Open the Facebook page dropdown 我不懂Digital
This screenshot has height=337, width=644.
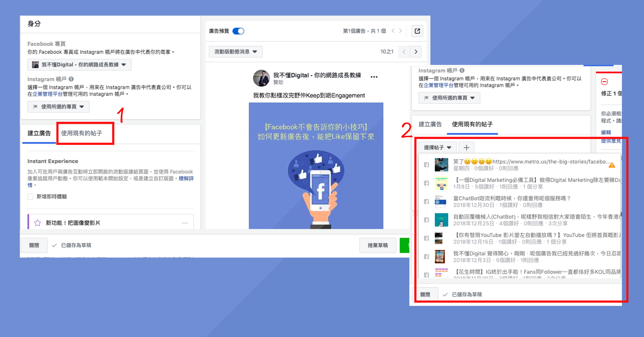click(79, 65)
